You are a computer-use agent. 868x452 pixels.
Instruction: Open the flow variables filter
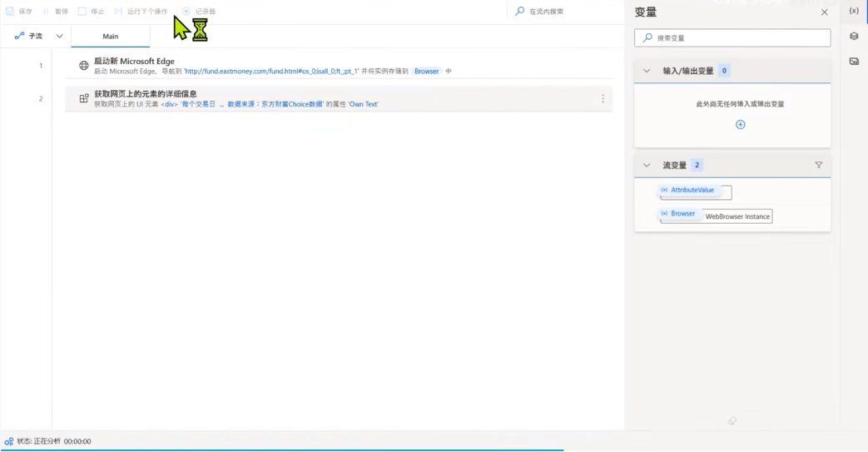tap(819, 165)
